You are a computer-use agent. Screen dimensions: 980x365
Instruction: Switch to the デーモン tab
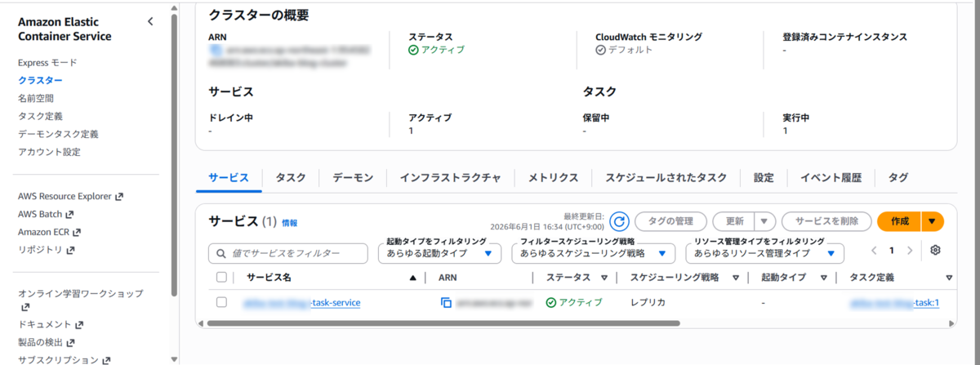(353, 178)
